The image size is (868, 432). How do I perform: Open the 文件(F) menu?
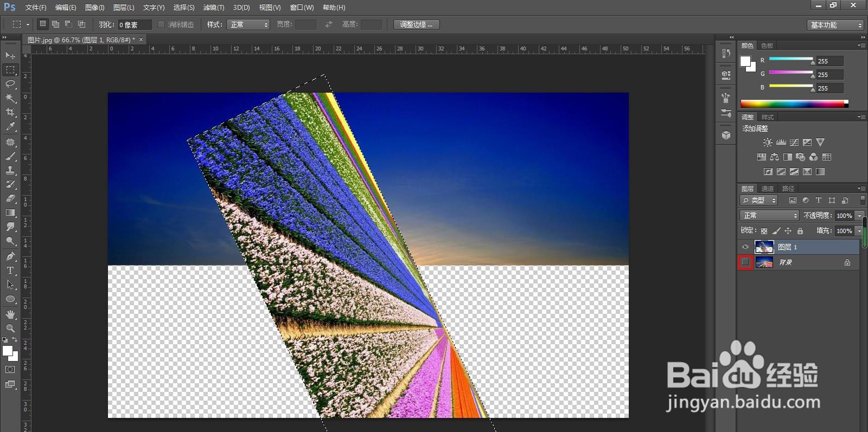tap(36, 8)
